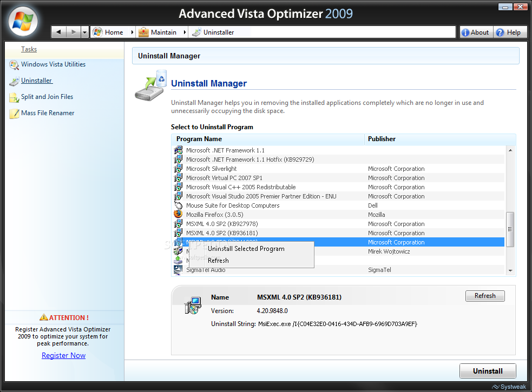Click the SigmaTel Audio icon
This screenshot has width=532, height=392.
[x=178, y=270]
